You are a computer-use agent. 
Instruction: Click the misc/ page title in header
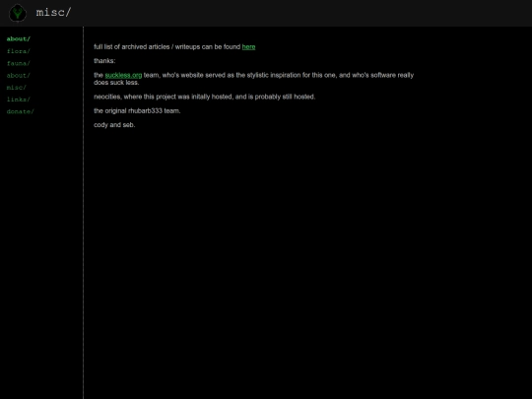pyautogui.click(x=53, y=12)
